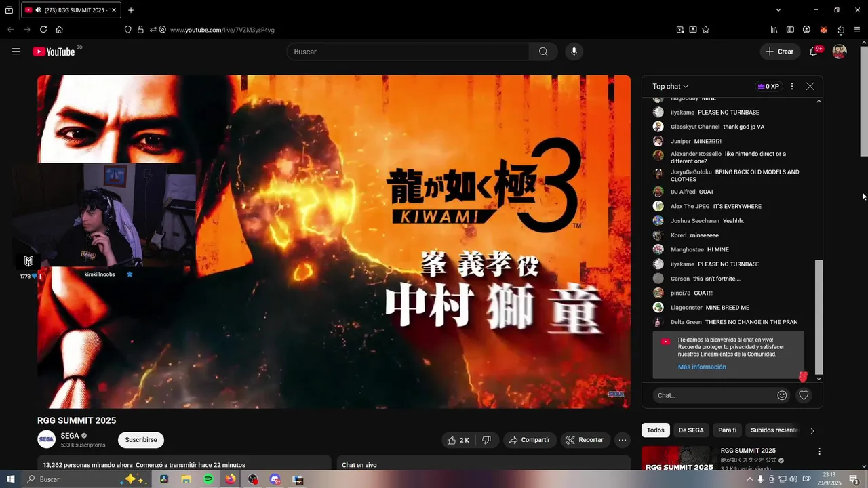Viewport: 868px width, 488px height.
Task: Toggle the Firefox sidebar
Action: tap(790, 30)
